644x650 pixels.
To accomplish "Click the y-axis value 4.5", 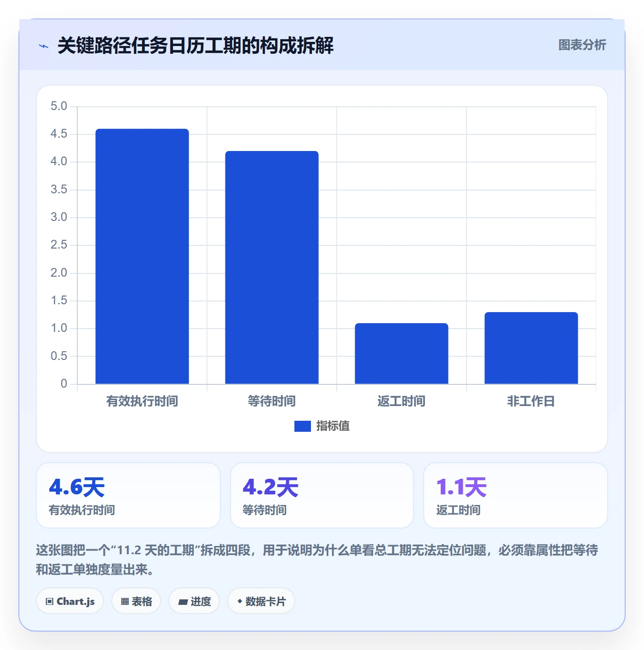I will tap(59, 134).
